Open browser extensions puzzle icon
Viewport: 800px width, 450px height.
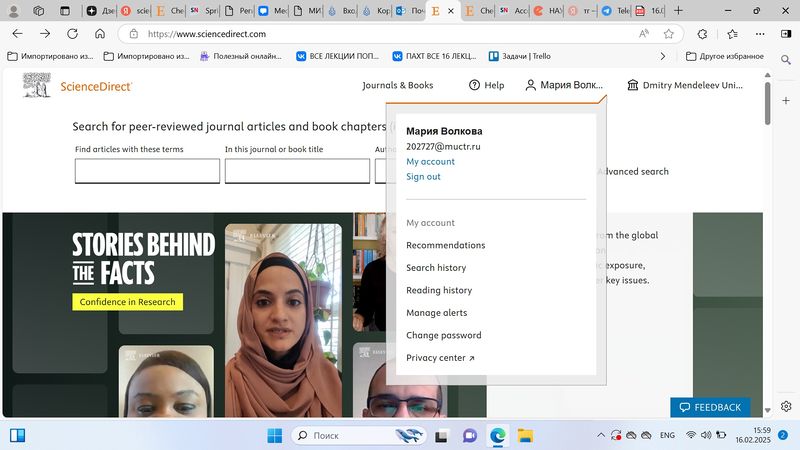702,34
